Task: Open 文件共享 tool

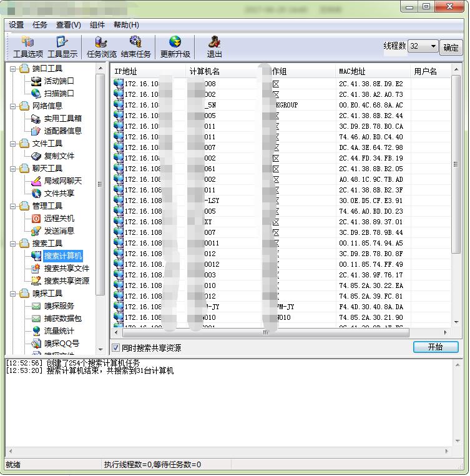Action: click(59, 194)
